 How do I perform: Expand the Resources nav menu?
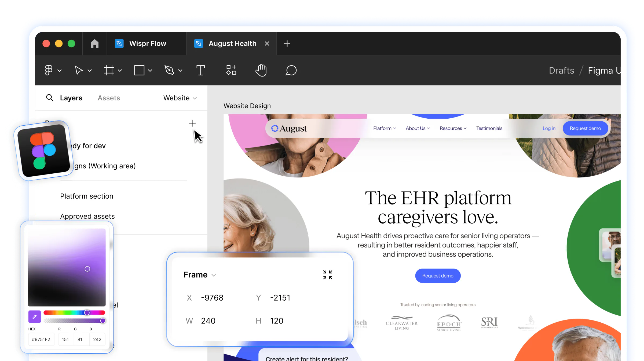453,128
